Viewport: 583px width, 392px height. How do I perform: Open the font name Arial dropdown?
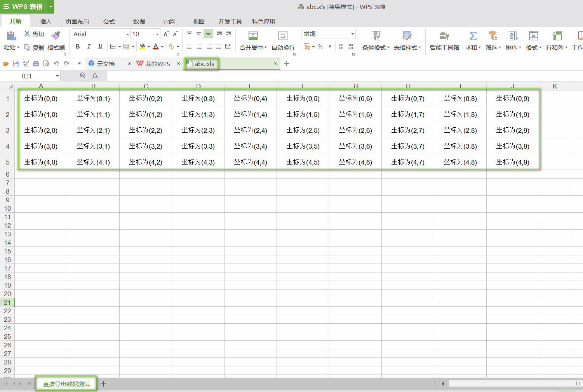pos(128,34)
